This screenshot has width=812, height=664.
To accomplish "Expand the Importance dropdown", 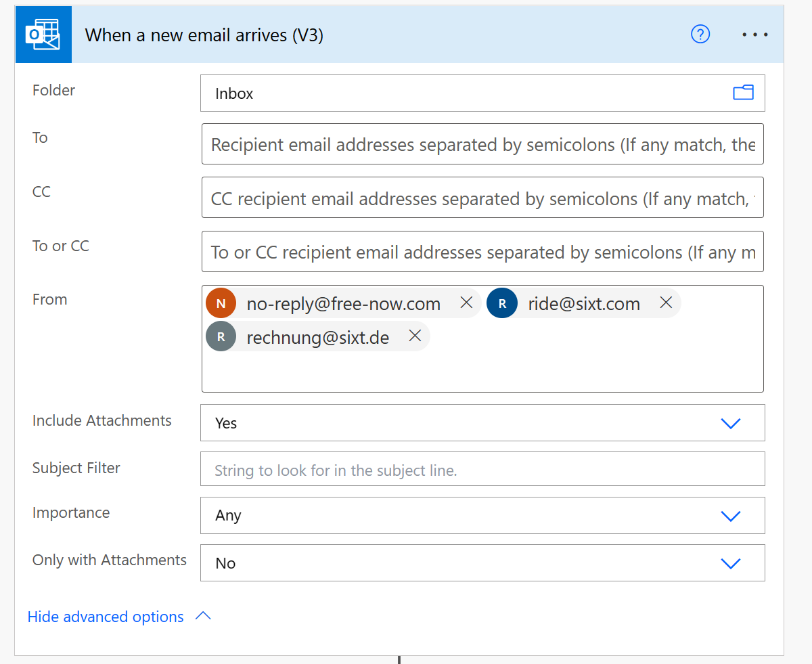I will point(731,516).
